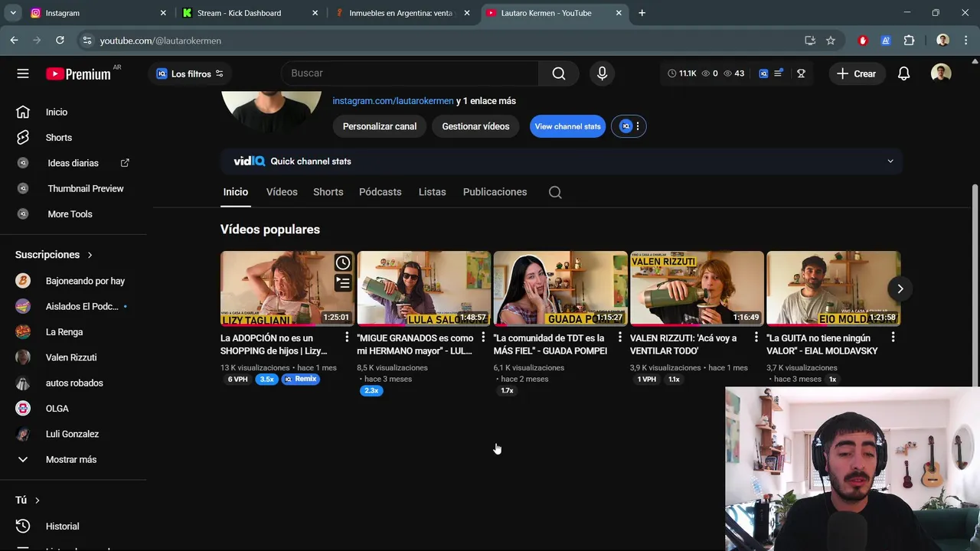This screenshot has height=551, width=980.
Task: Switch to the channel Shorts tab
Action: pos(328,192)
